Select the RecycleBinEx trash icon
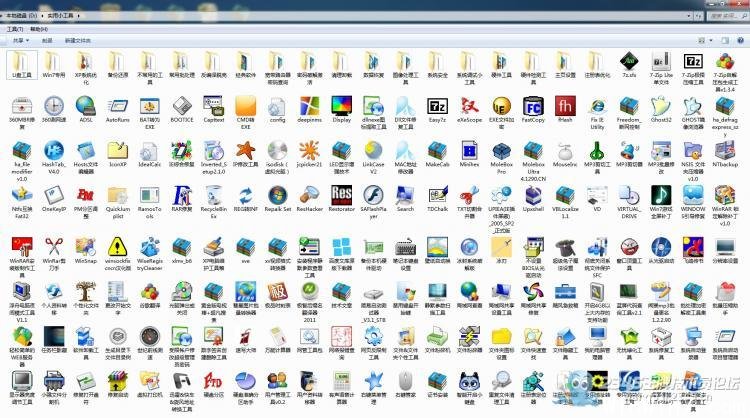Screen dimensions: 750x418 point(213,196)
